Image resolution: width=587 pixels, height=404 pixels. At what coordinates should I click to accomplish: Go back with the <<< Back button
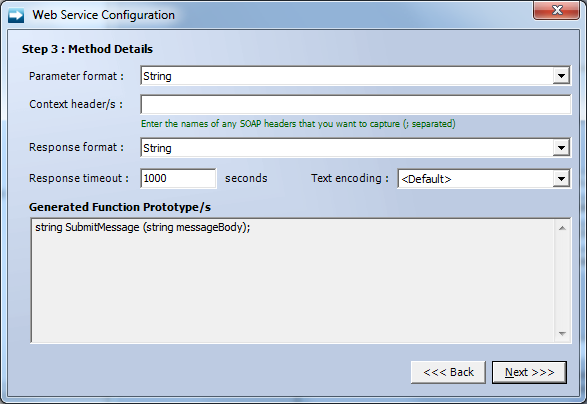[x=448, y=372]
